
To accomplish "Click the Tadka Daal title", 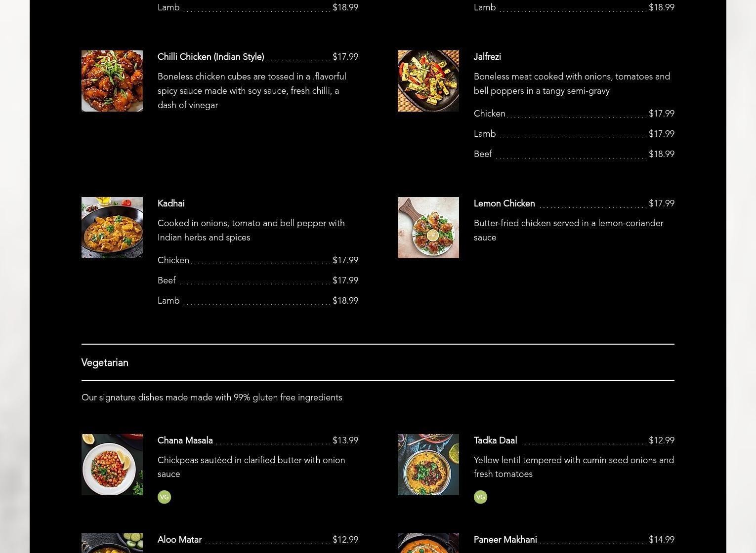I will (x=495, y=440).
